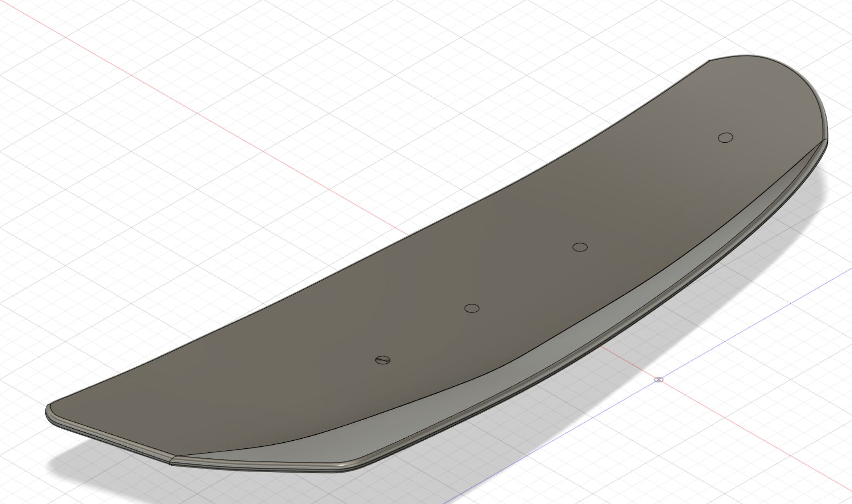This screenshot has height=504, width=852.
Task: Select the hole with the diagonal line through it
Action: point(383,360)
